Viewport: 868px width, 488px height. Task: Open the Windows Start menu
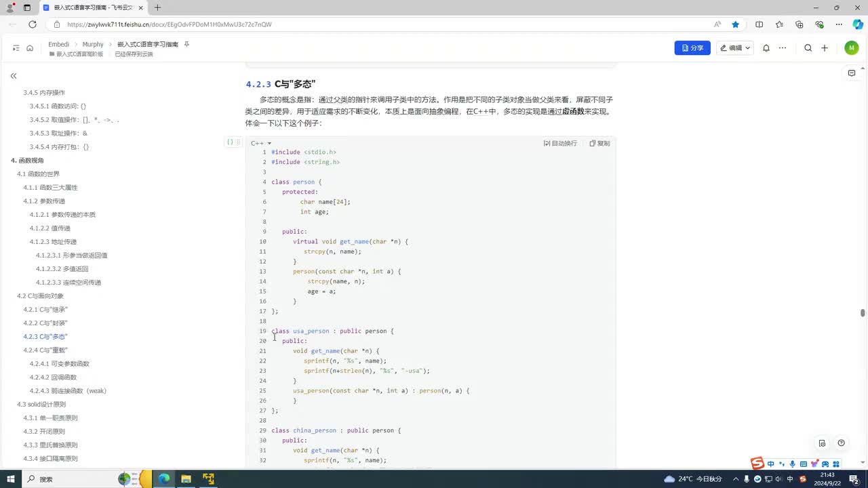point(11,479)
